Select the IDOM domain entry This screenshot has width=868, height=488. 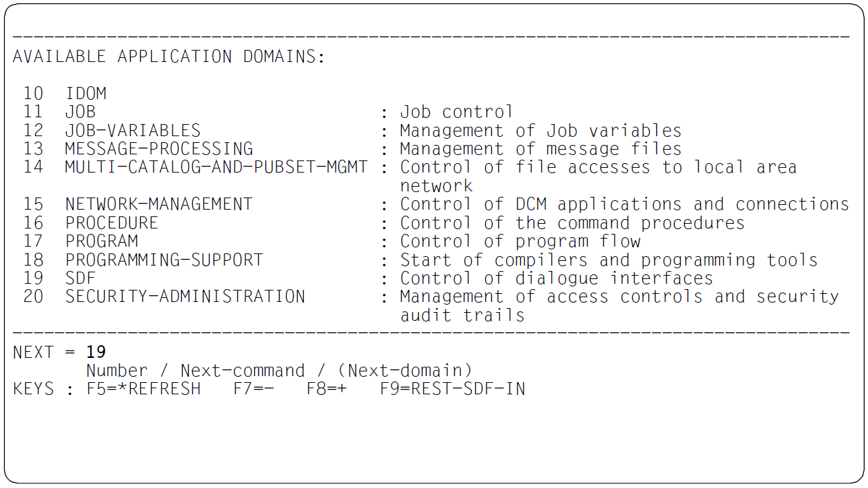[x=86, y=94]
